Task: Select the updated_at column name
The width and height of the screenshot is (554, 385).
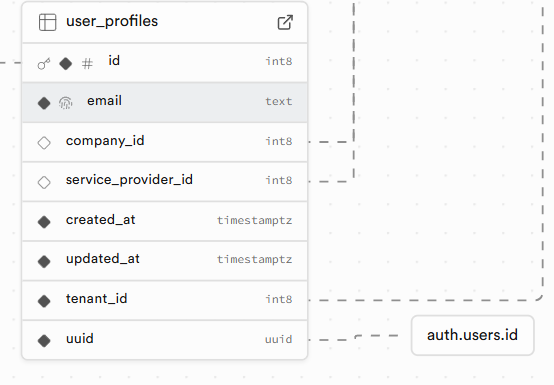Action: pos(103,259)
